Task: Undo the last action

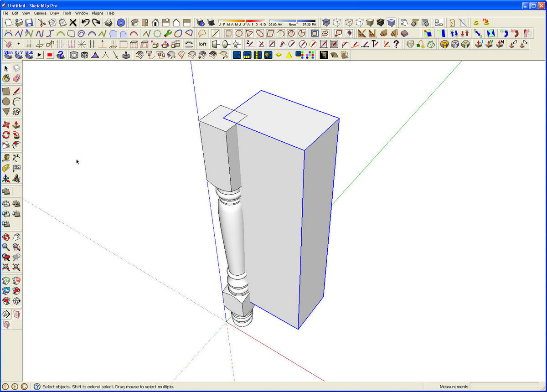Action: (x=84, y=22)
